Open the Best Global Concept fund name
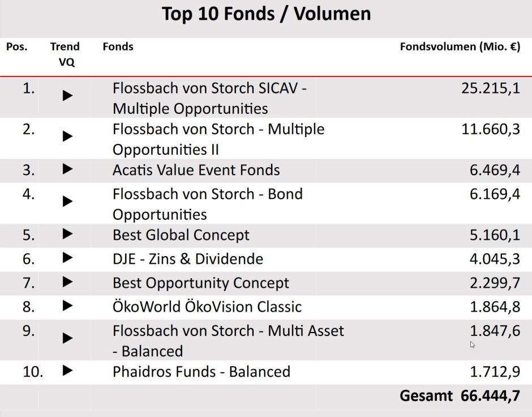 click(181, 235)
